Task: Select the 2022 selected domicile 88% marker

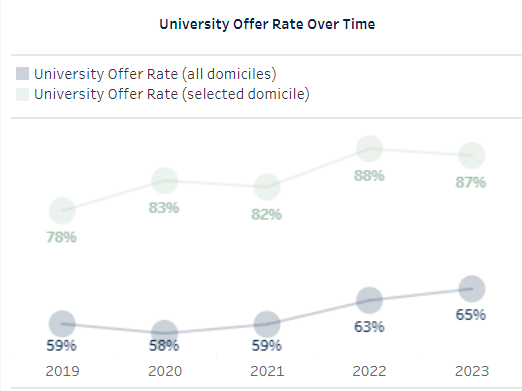Action: point(369,149)
